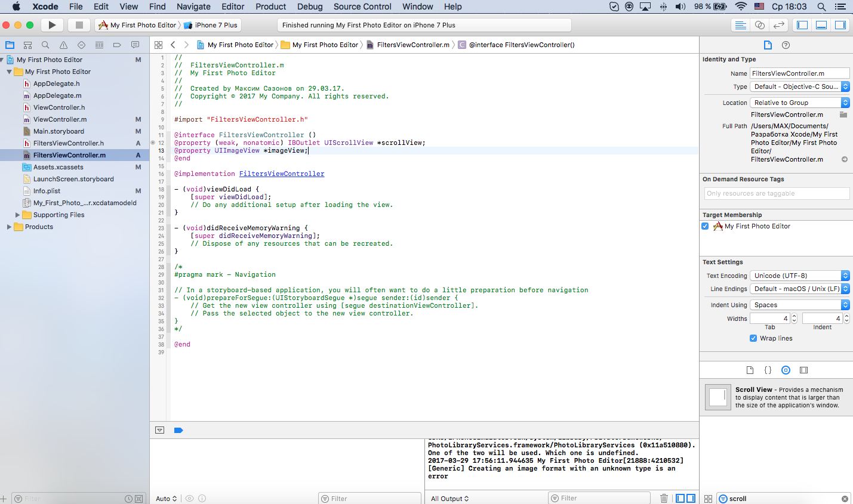
Task: Toggle breakpoints activation in debug bar
Action: point(178,430)
